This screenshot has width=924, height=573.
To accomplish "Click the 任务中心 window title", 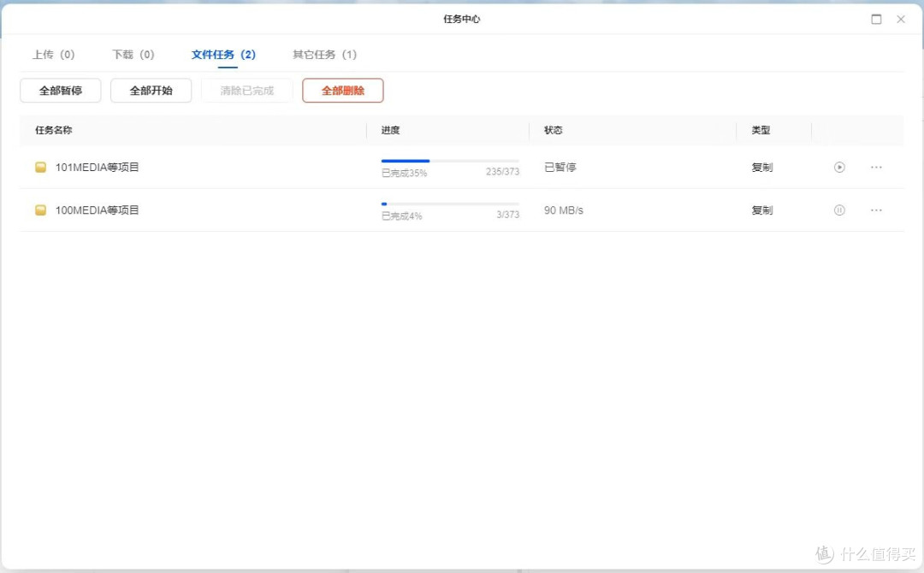I will pyautogui.click(x=462, y=20).
